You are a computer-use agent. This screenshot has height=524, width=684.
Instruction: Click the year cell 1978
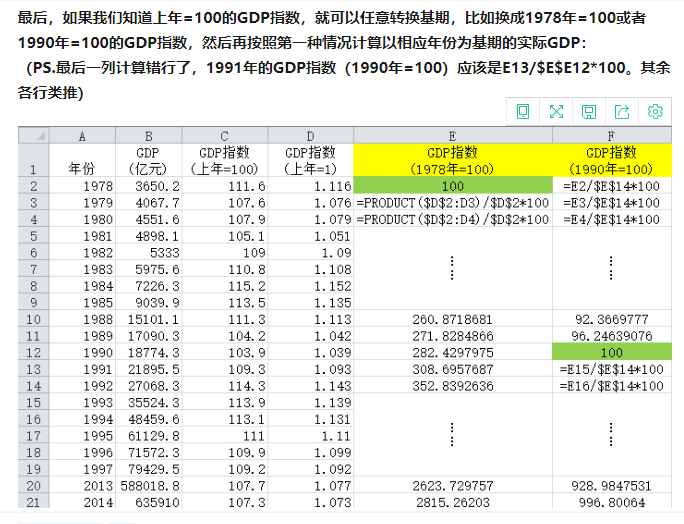tap(82, 186)
